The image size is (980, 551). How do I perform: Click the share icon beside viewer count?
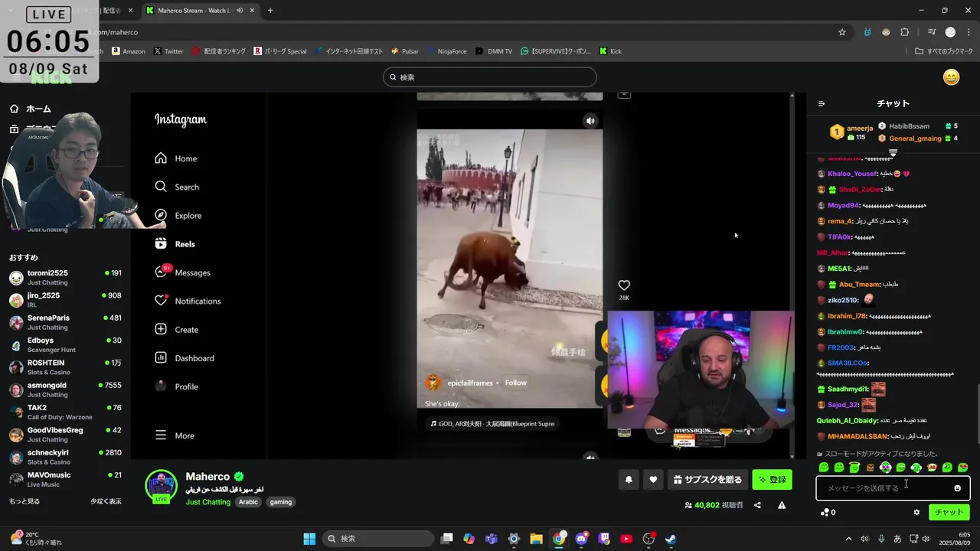757,505
